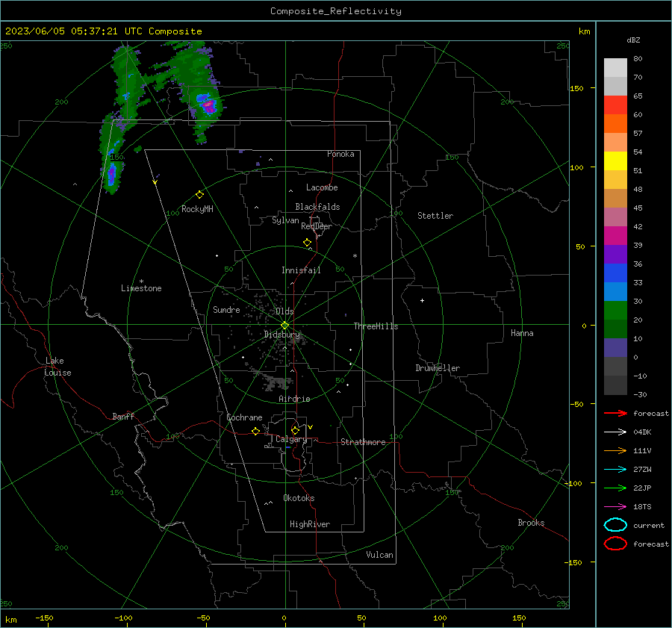Click the white plus marker west of Hanna
This screenshot has height=628, width=672.
point(422,300)
